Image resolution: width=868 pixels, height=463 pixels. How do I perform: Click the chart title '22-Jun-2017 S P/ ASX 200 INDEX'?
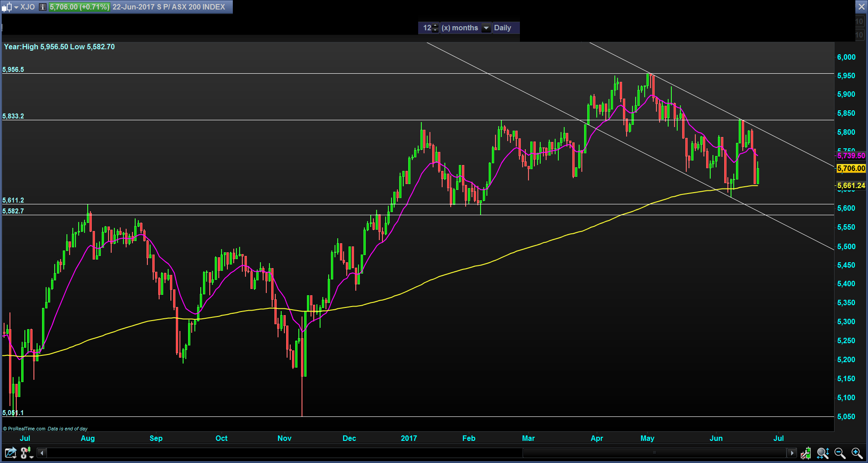coord(169,7)
